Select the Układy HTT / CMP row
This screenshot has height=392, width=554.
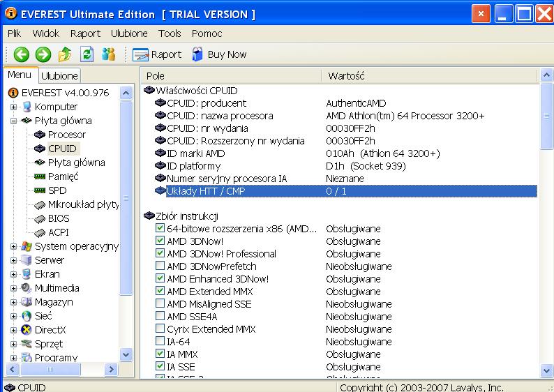(346, 191)
